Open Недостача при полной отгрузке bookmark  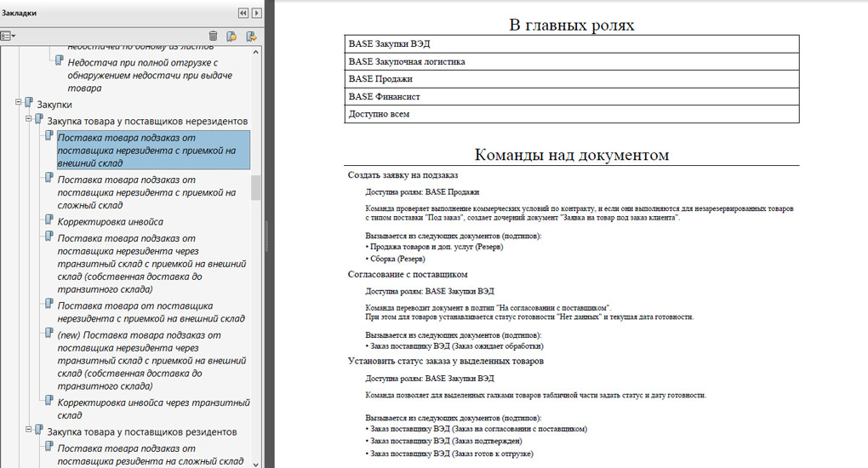(x=150, y=75)
